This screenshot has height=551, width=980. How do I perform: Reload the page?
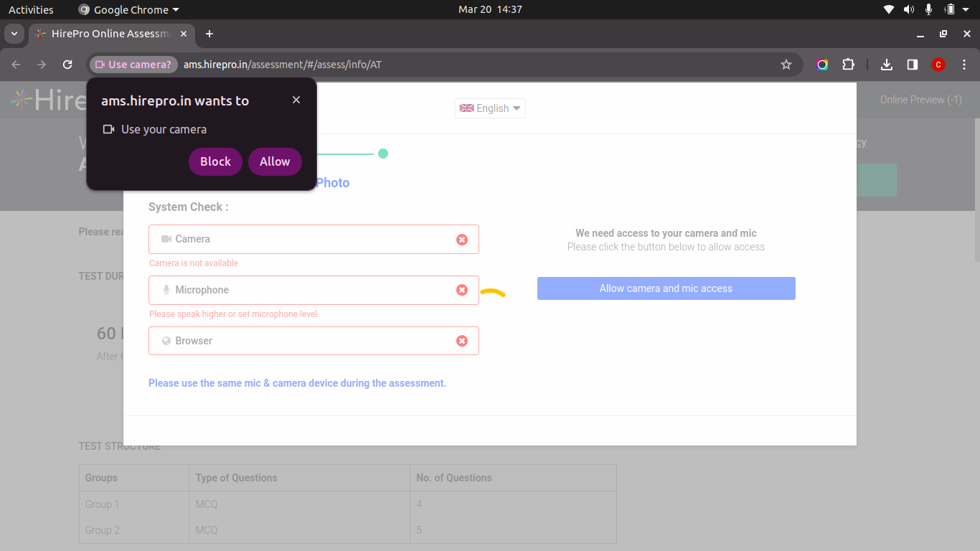click(x=67, y=65)
